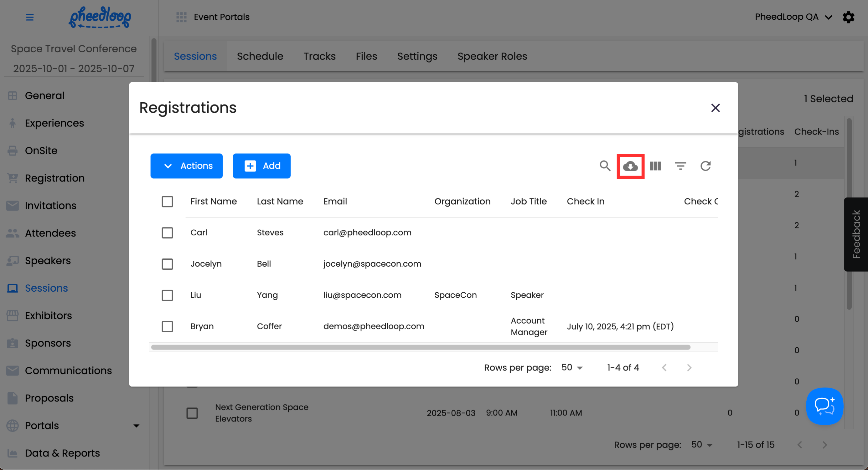This screenshot has width=868, height=470.
Task: Download registrations via cloud download icon
Action: click(630, 166)
